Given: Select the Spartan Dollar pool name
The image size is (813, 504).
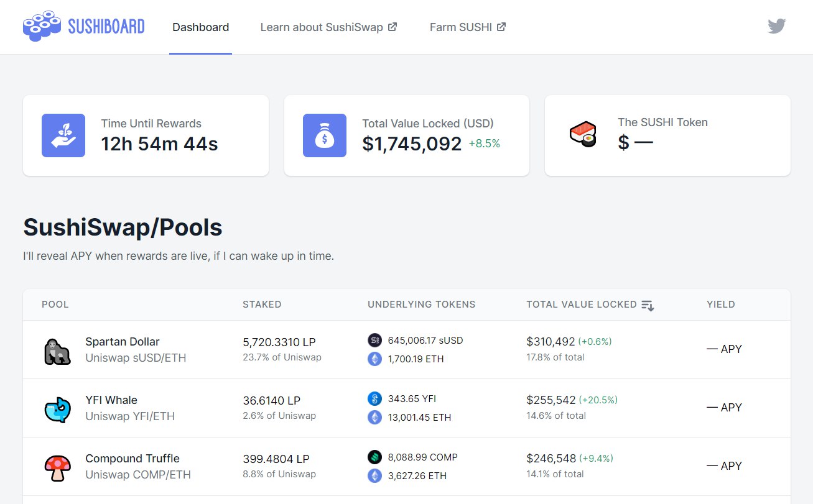Looking at the screenshot, I should (x=123, y=342).
